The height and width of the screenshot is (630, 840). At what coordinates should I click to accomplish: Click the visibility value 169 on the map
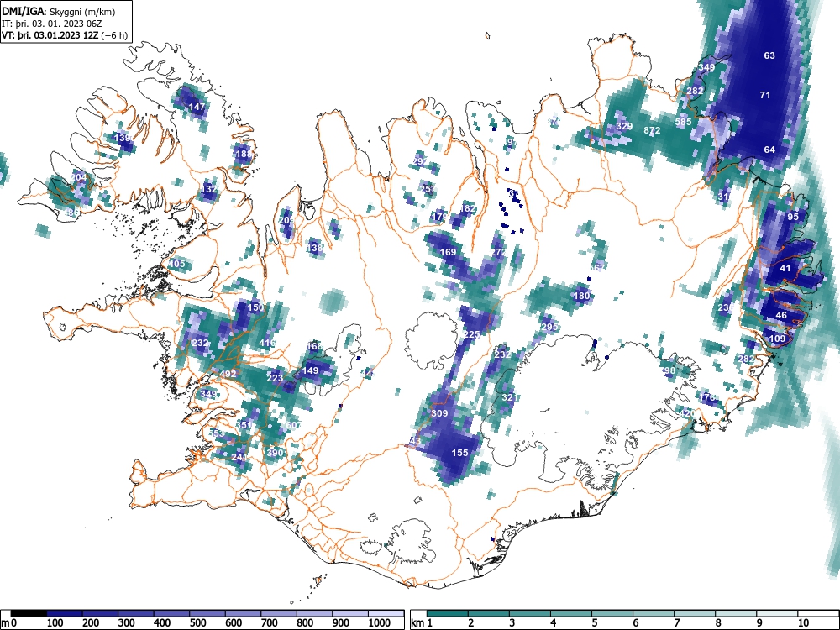click(448, 252)
